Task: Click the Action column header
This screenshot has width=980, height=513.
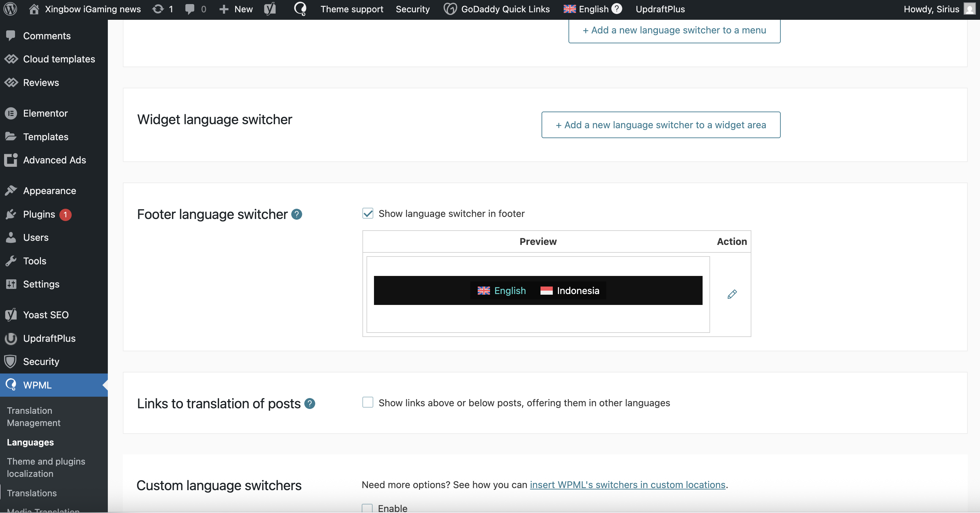Action: click(732, 241)
